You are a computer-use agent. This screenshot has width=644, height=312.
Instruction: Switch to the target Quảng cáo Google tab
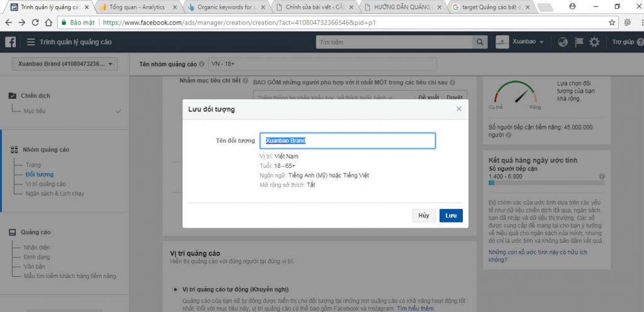pos(491,7)
